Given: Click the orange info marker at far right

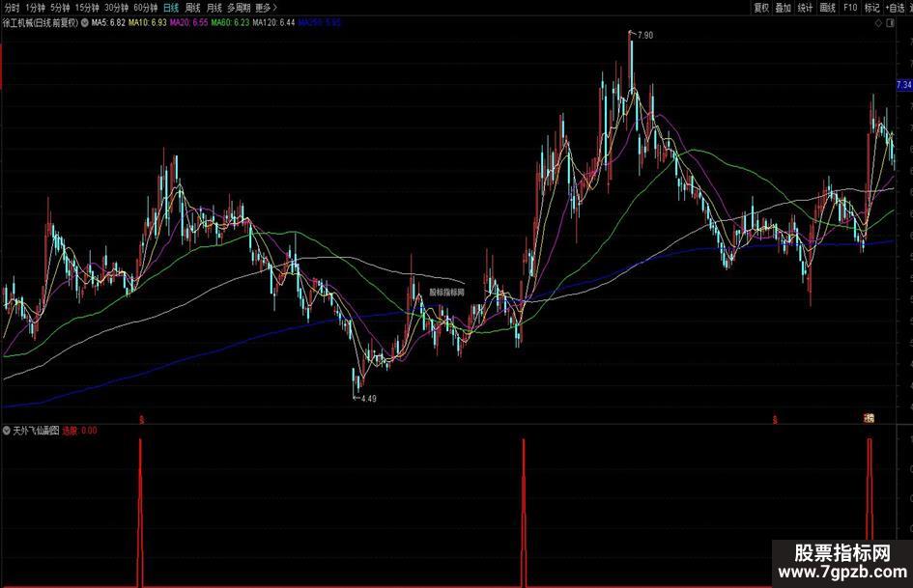Looking at the screenshot, I should [x=869, y=418].
